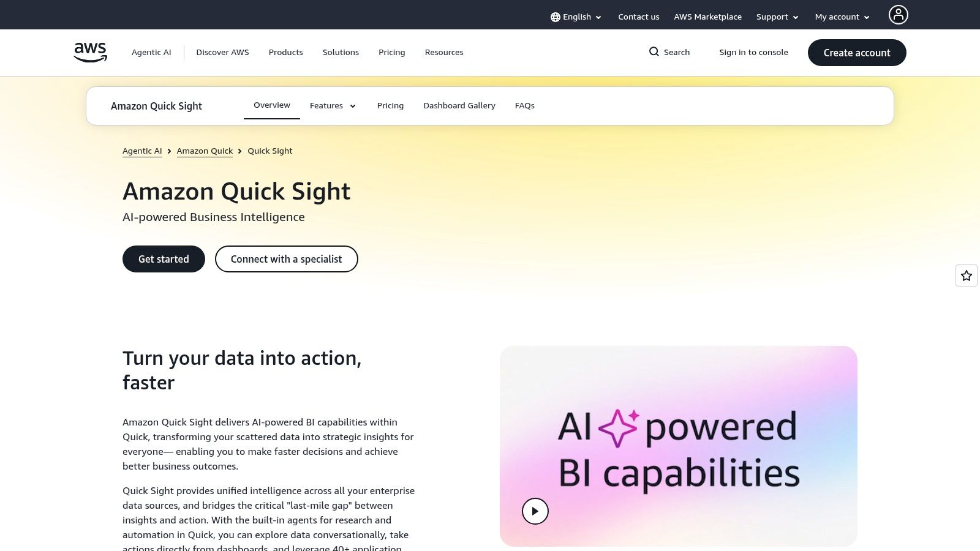This screenshot has width=980, height=551.
Task: Click the globe language icon
Action: (x=555, y=17)
